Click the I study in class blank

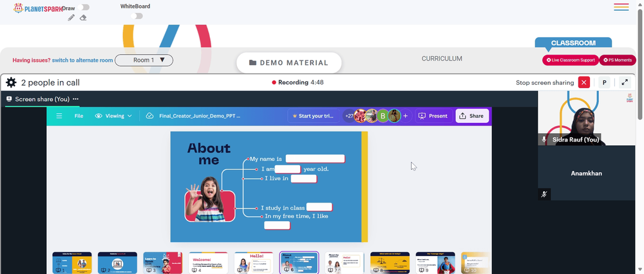click(x=319, y=207)
